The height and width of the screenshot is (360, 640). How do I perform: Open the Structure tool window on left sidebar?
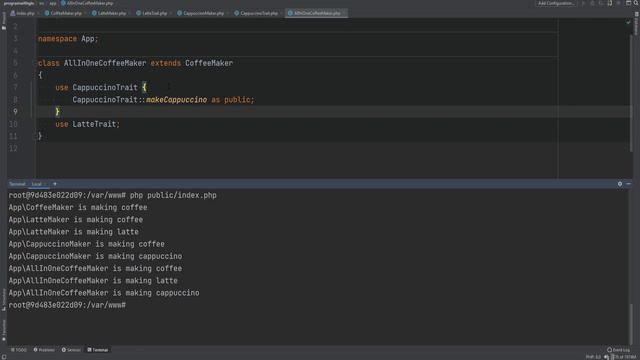[x=4, y=301]
